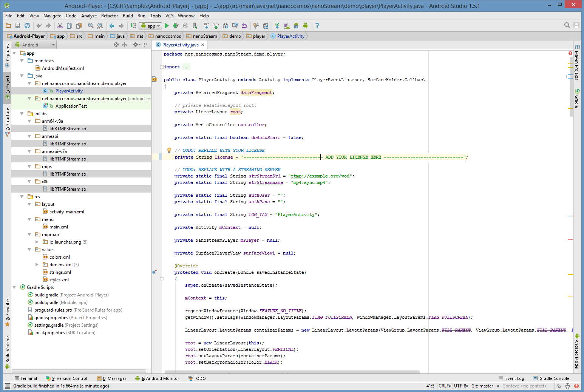Open the Git: master branch dropdown
584x392 pixels.
(x=485, y=386)
